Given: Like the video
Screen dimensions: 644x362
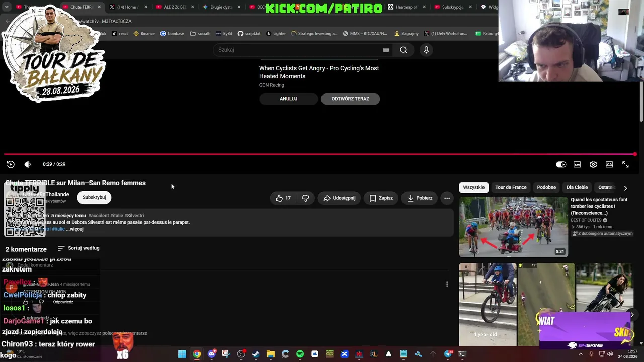Looking at the screenshot, I should point(283,198).
